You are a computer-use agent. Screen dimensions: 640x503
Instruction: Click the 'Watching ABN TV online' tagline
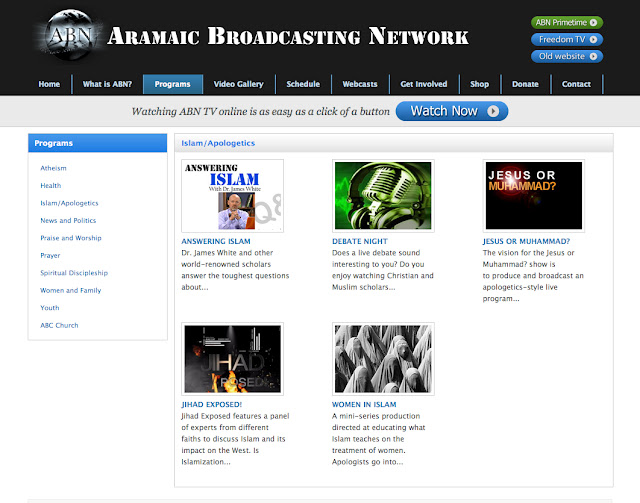pos(260,111)
